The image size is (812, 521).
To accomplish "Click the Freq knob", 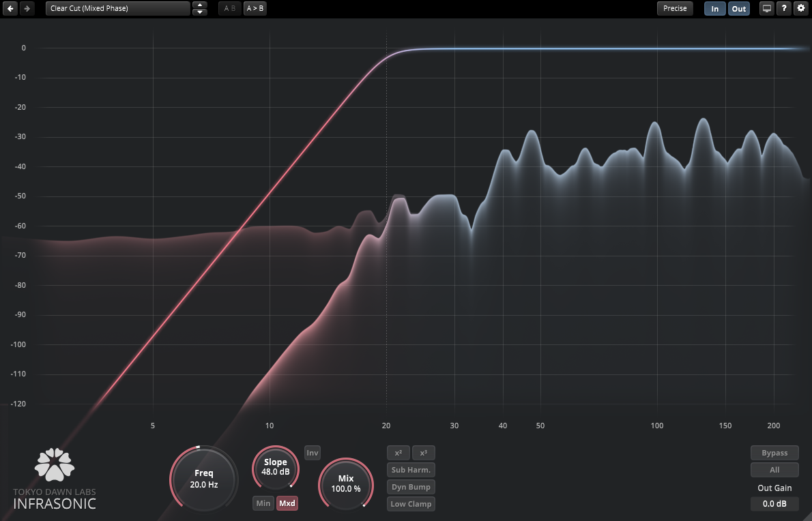I will pos(203,479).
